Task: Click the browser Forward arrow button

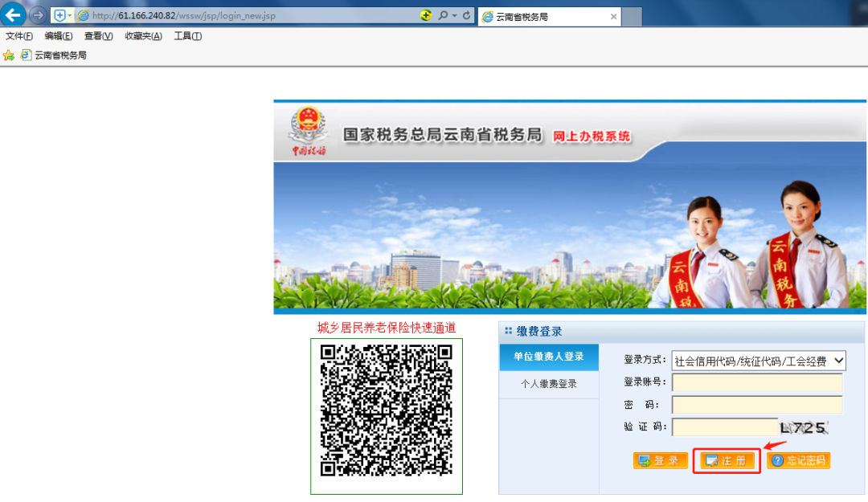Action: click(x=38, y=15)
